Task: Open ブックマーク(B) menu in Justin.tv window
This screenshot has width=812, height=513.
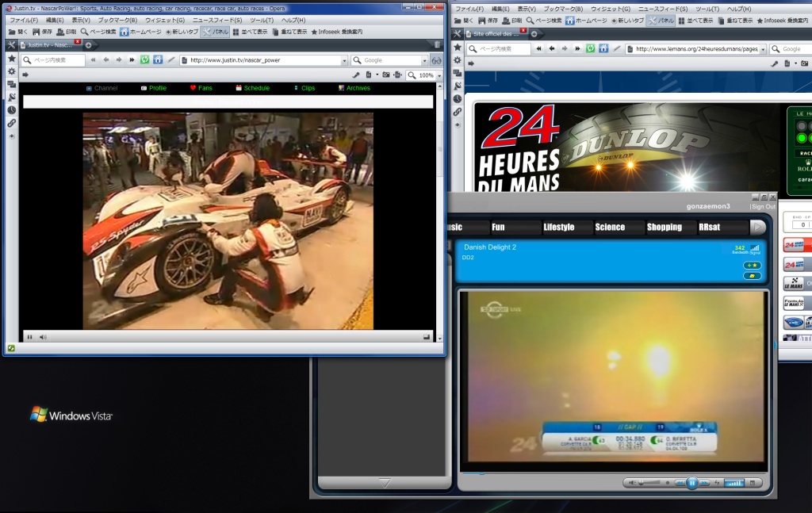Action: click(117, 20)
